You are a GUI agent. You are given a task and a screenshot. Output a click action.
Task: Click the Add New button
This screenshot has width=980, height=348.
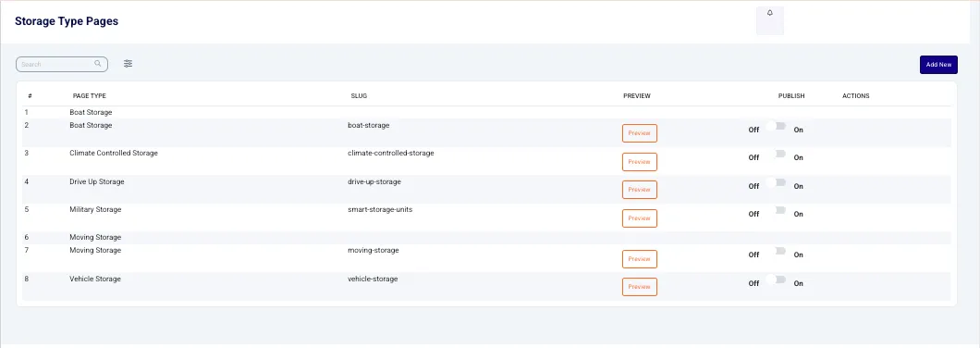coord(938,65)
